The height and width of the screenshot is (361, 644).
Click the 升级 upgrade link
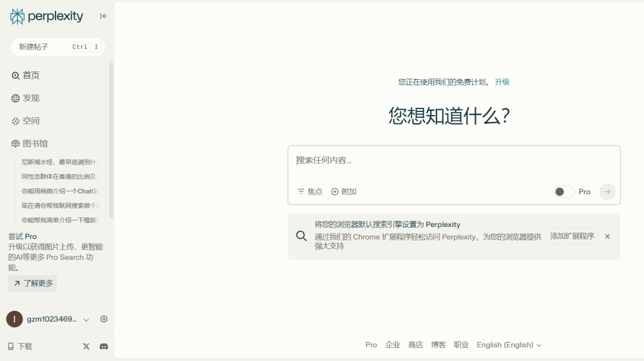click(502, 82)
